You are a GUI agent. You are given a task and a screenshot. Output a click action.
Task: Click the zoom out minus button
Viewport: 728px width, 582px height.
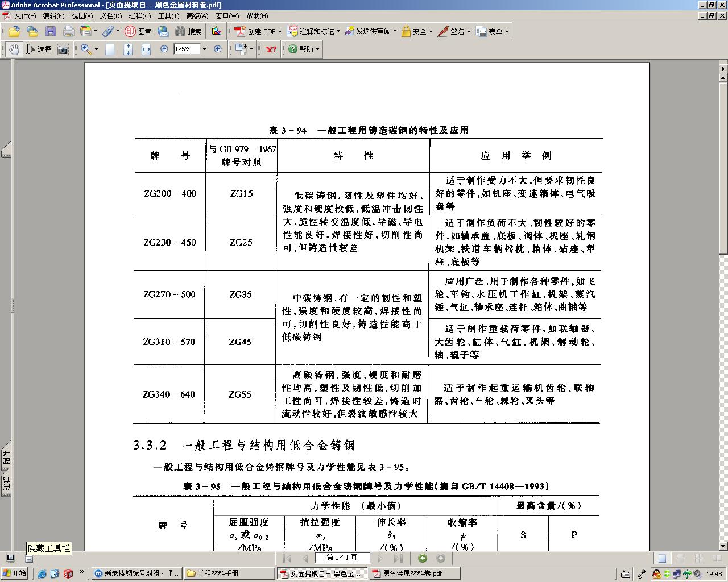164,49
